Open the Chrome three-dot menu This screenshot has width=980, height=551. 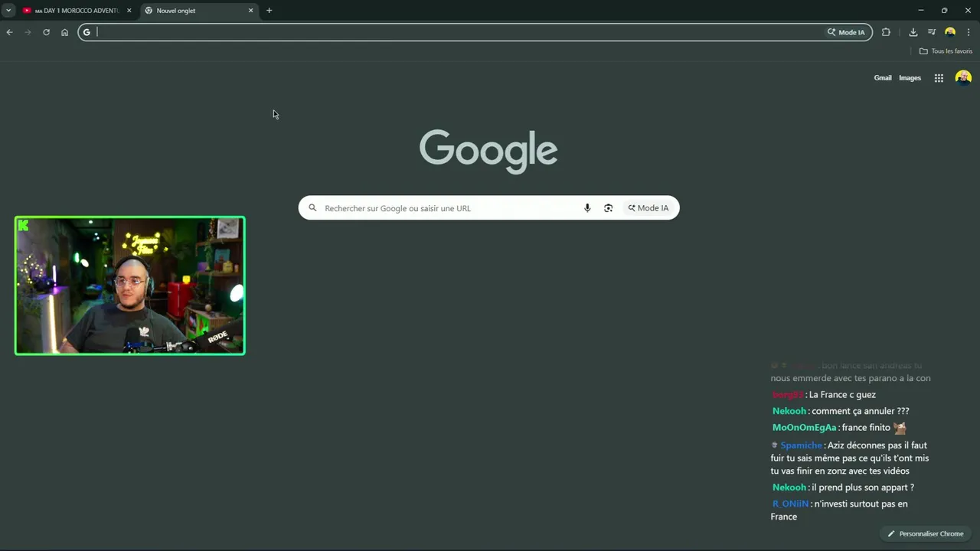pyautogui.click(x=969, y=32)
